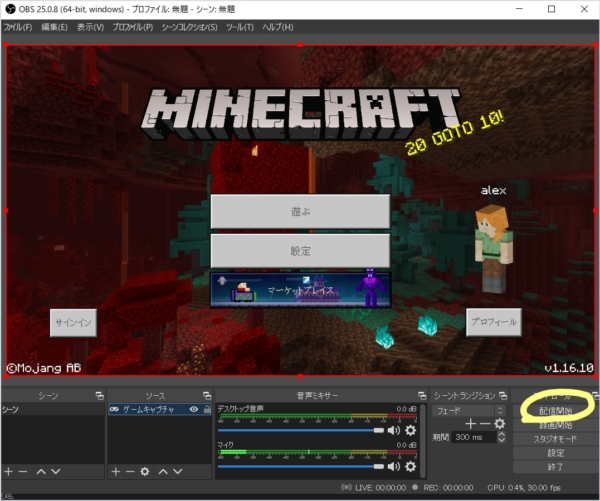The height and width of the screenshot is (501, 600).
Task: Remove scene transition with minus icon
Action: 485,423
